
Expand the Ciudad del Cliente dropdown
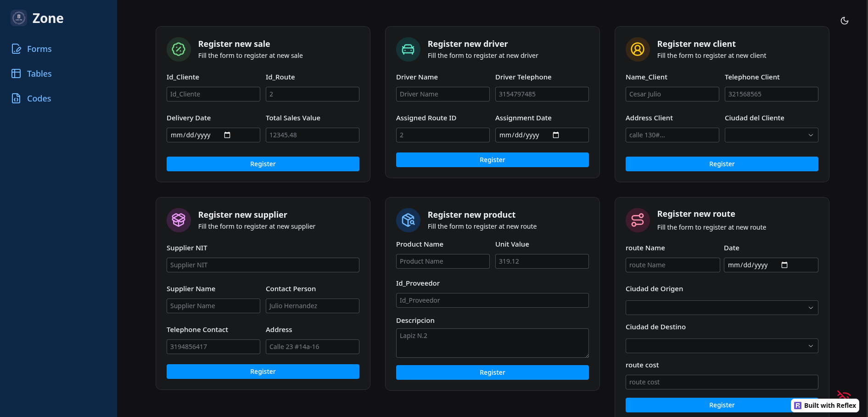pyautogui.click(x=771, y=135)
